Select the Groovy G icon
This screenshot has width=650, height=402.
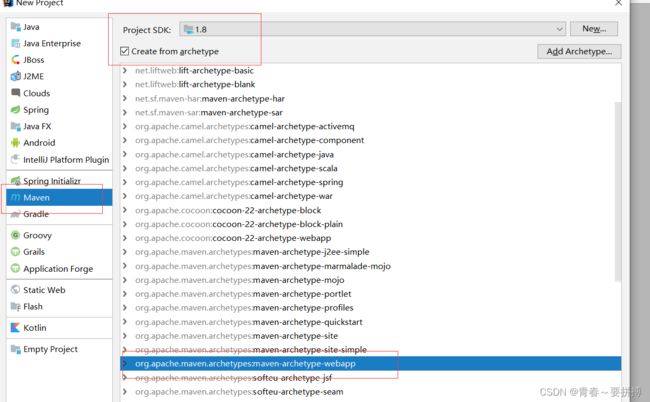[x=16, y=235]
